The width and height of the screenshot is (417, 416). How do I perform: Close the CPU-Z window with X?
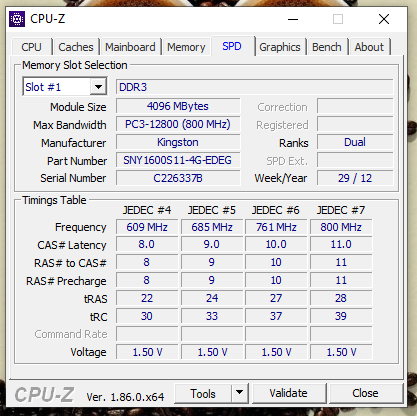point(384,19)
